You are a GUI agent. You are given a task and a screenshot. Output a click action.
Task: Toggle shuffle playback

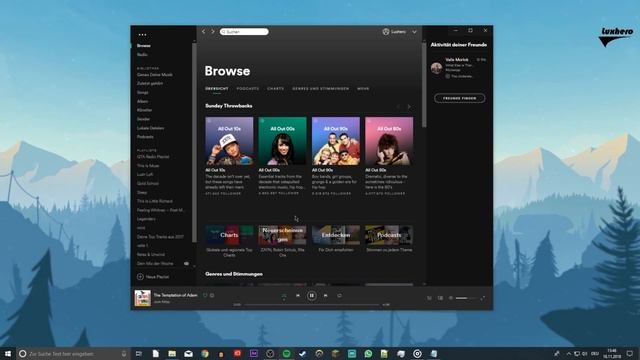coord(284,296)
